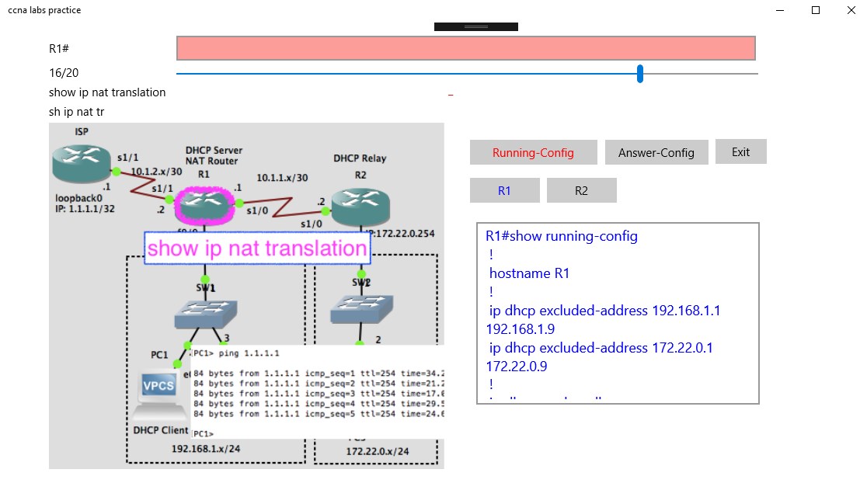Select the R2 router tab
Viewport: 867px width, 504px height.
581,190
